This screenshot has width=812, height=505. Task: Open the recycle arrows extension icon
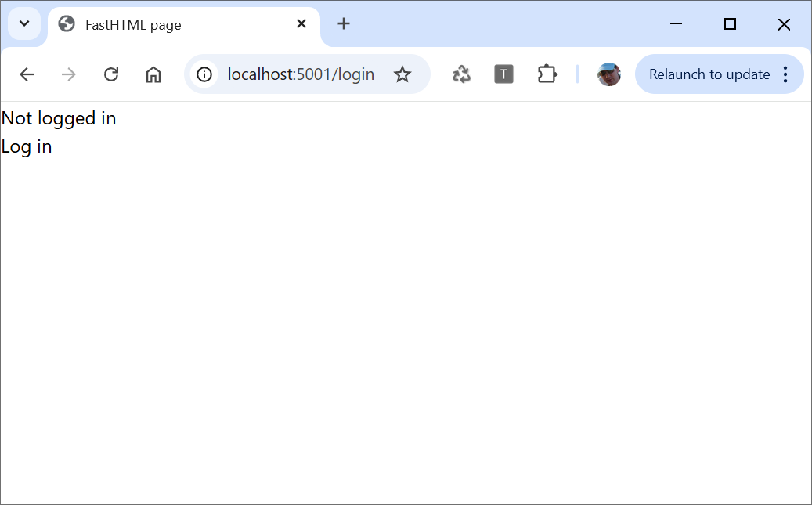pyautogui.click(x=461, y=74)
